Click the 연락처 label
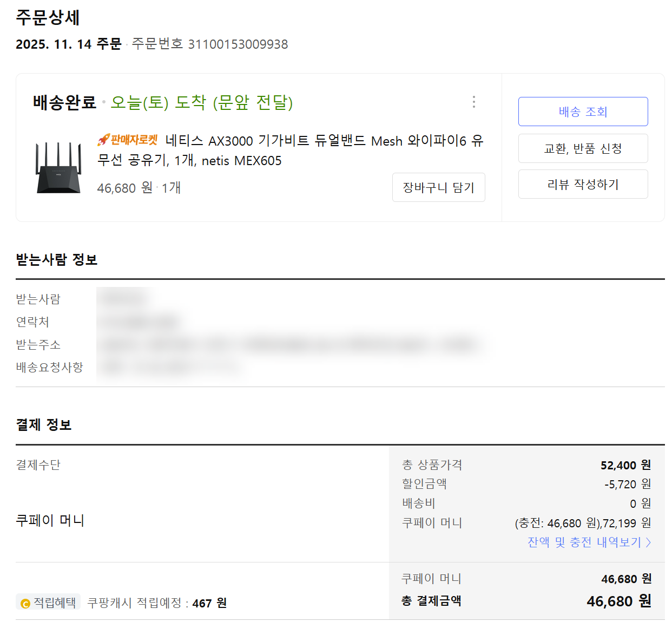Screen dimensions: 672x628 32,322
